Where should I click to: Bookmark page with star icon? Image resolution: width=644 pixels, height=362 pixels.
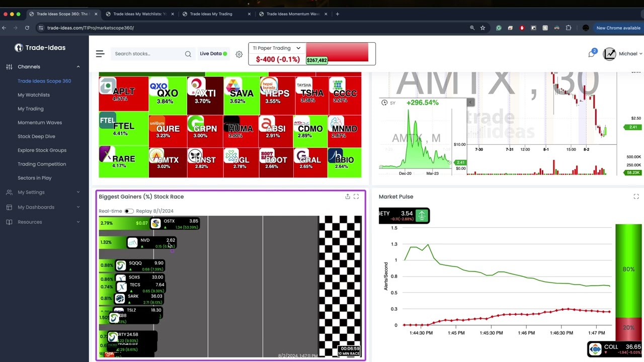(482, 28)
